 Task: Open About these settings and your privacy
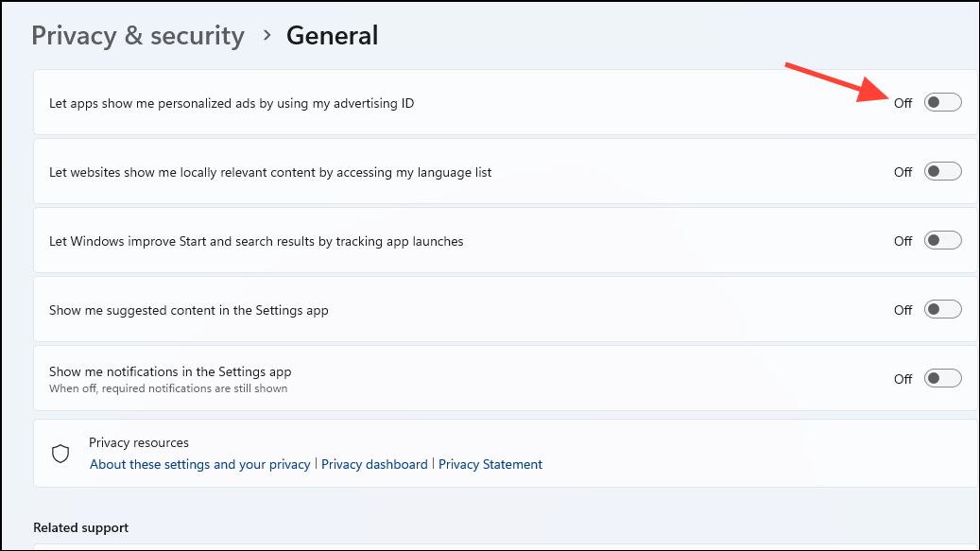point(199,464)
